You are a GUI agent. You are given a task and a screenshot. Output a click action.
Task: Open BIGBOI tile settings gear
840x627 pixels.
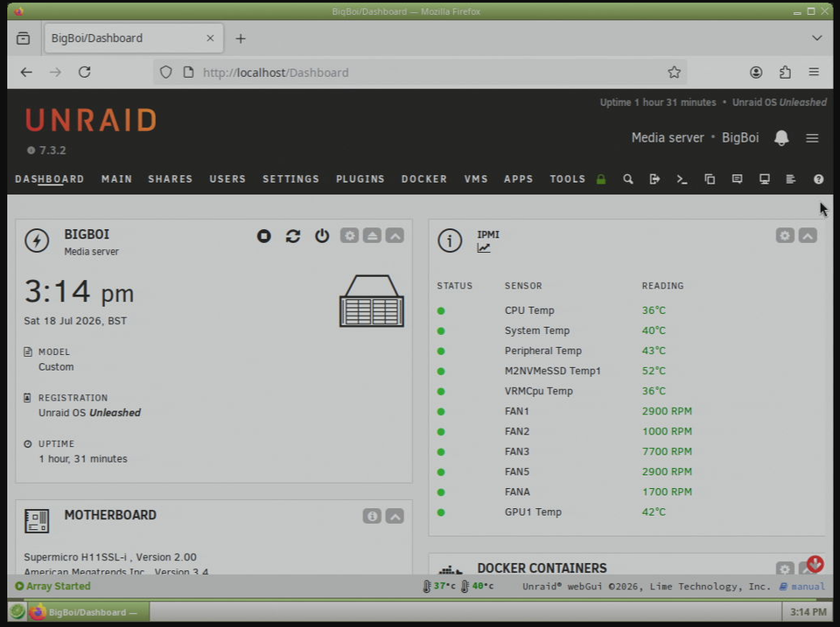click(349, 235)
